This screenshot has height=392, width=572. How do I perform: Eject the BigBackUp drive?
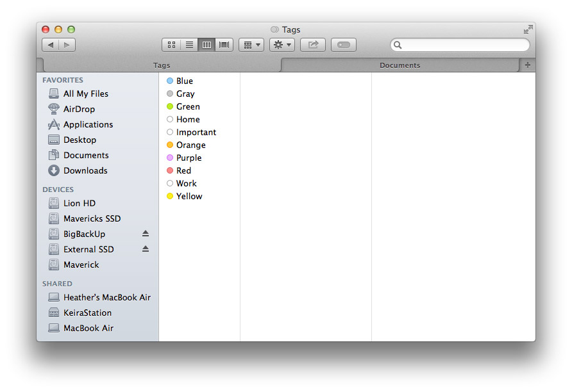pos(146,234)
